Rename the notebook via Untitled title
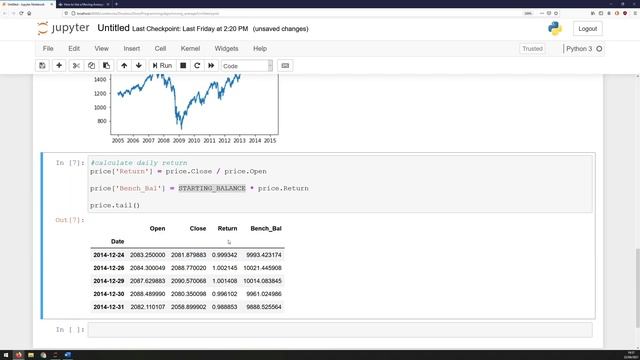Screen dimensions: 640x360 pyautogui.click(x=113, y=28)
